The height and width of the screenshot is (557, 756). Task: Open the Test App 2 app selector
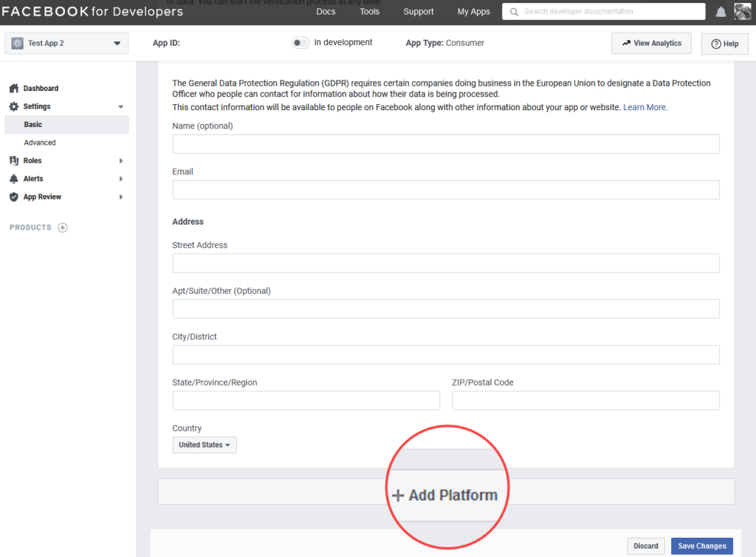pyautogui.click(x=66, y=43)
